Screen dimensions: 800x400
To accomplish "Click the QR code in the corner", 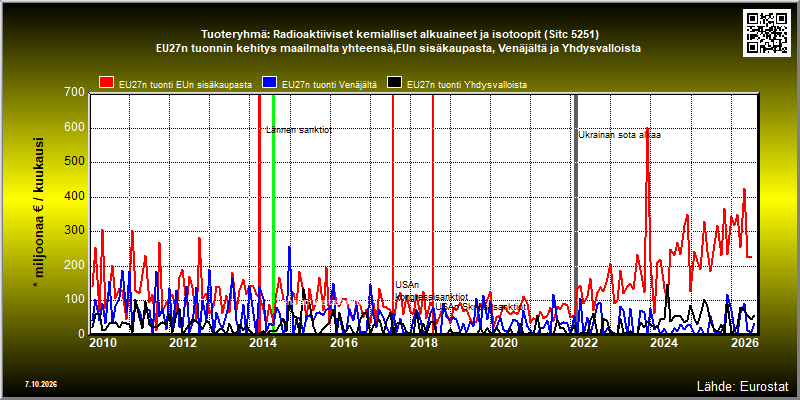I will coord(768,32).
